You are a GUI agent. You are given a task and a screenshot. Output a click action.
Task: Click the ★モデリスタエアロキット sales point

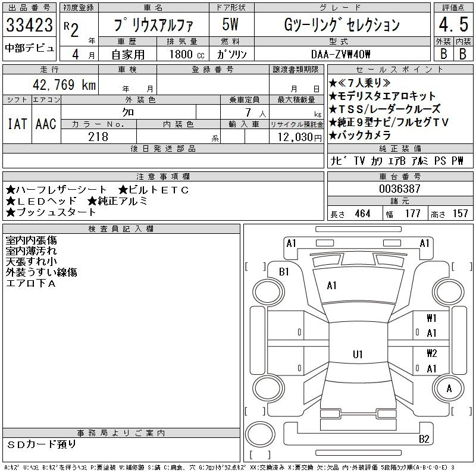click(x=382, y=96)
